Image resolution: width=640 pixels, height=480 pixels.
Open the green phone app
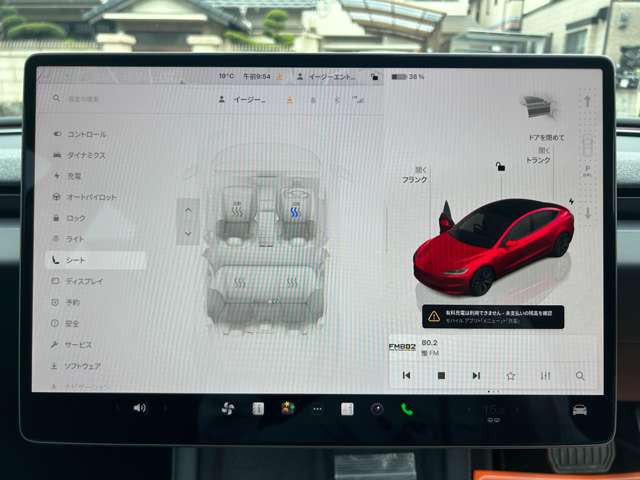407,409
